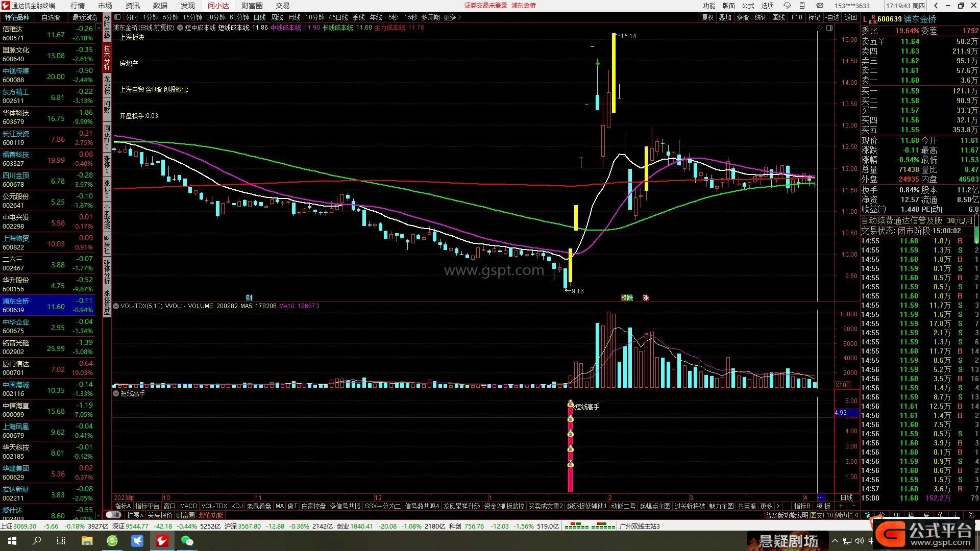Collapse sidebar with 侧边栏 button

coord(846,515)
